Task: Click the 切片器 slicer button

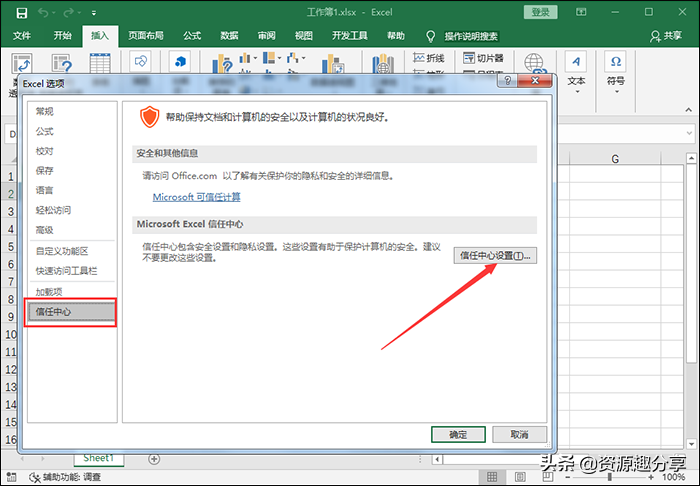Action: (x=483, y=58)
